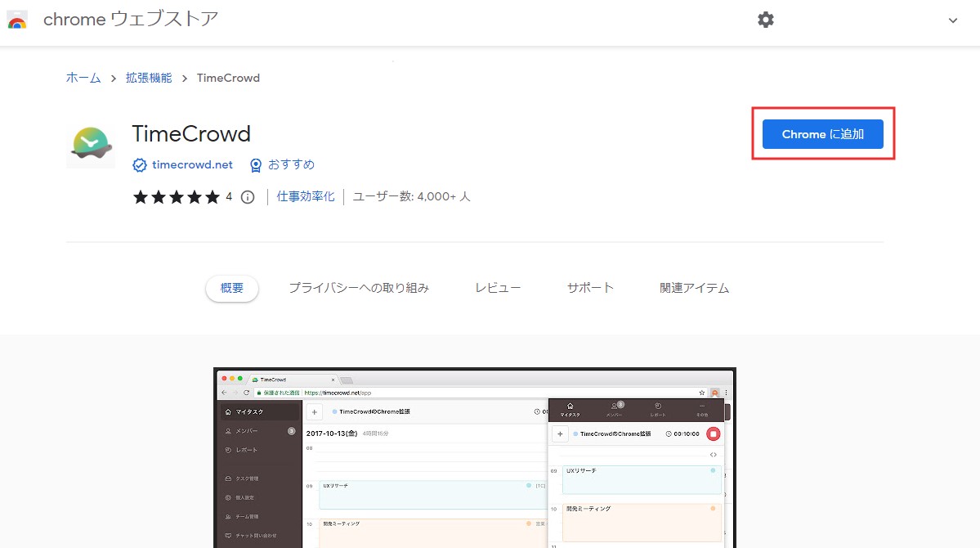Screen dimensions: 980x548
Task: Switch to the レビュー tab
Action: (497, 288)
